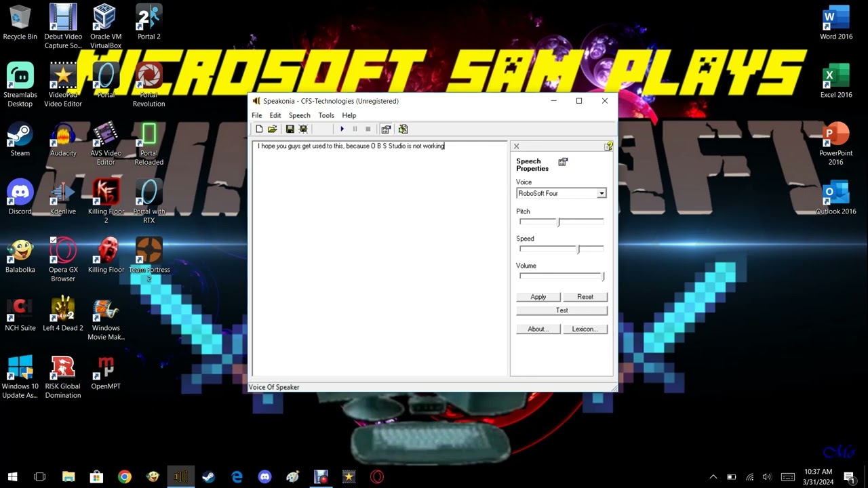Viewport: 868px width, 488px height.
Task: Select the Audacity desktop icon
Action: click(63, 139)
